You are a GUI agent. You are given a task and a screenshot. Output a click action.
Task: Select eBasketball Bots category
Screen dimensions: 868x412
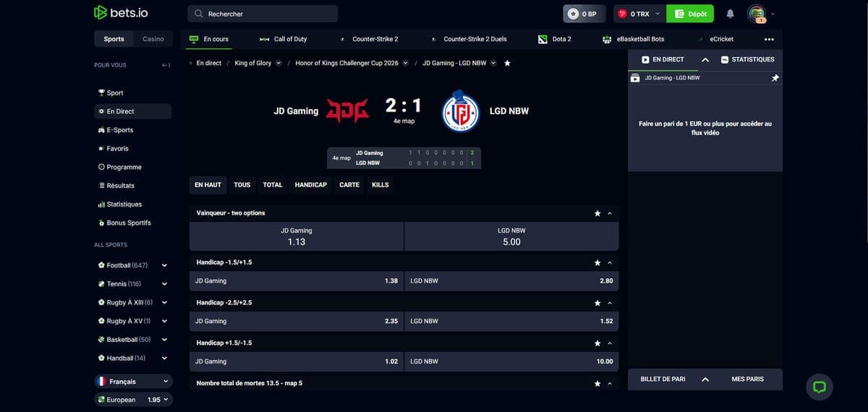[x=633, y=39]
